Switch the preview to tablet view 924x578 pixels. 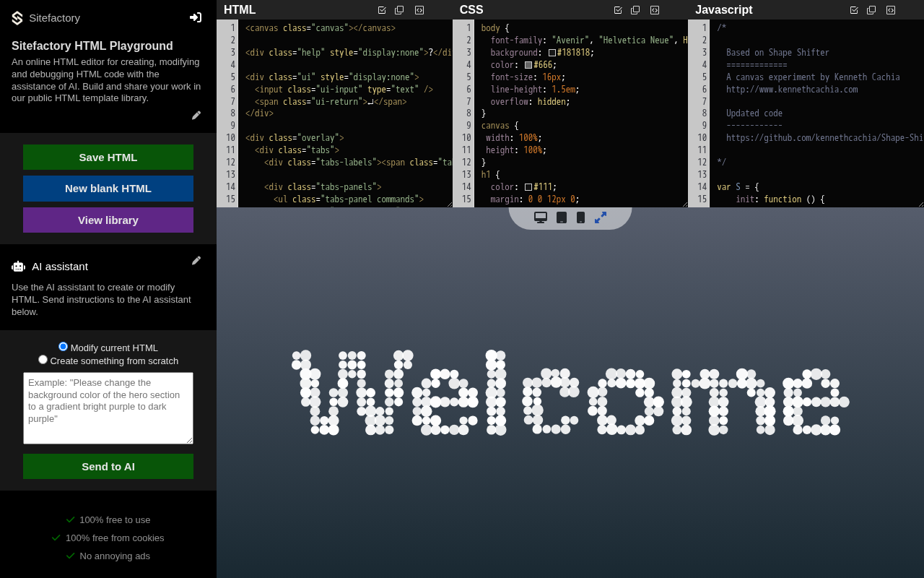[562, 217]
